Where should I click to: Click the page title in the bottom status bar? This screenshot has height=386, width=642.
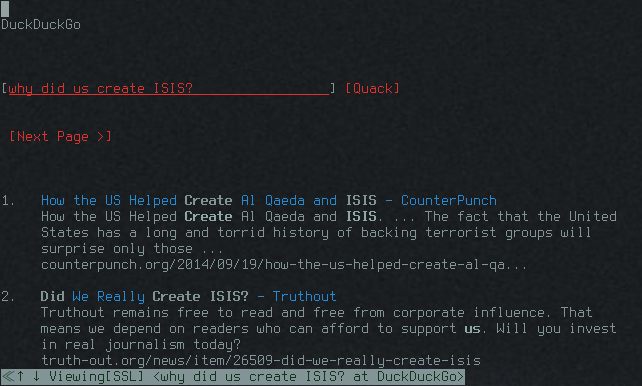coord(309,376)
